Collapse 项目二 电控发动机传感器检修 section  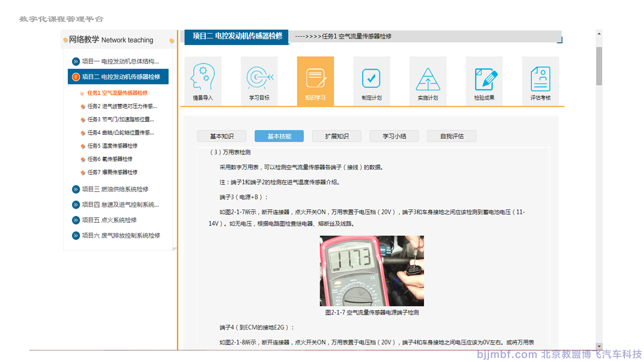tap(76, 77)
